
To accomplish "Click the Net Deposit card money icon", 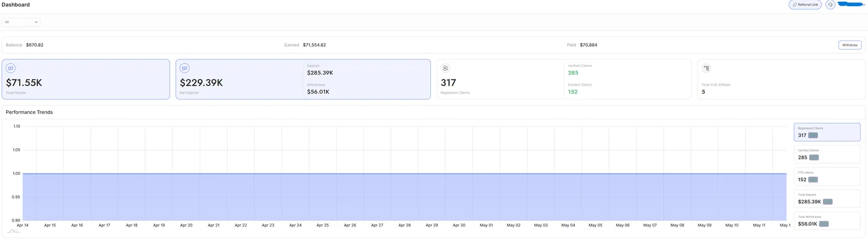I will click(184, 68).
